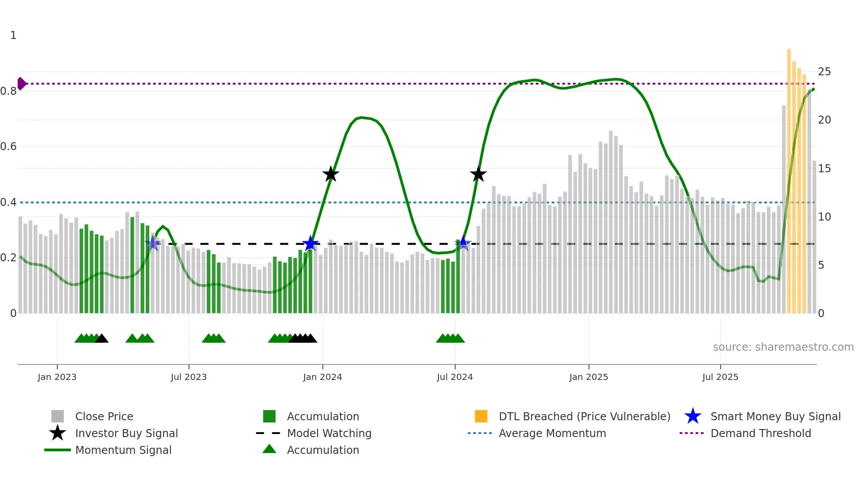The height and width of the screenshot is (488, 868).
Task: Click the Jan 2025 x-axis label
Action: [x=589, y=377]
